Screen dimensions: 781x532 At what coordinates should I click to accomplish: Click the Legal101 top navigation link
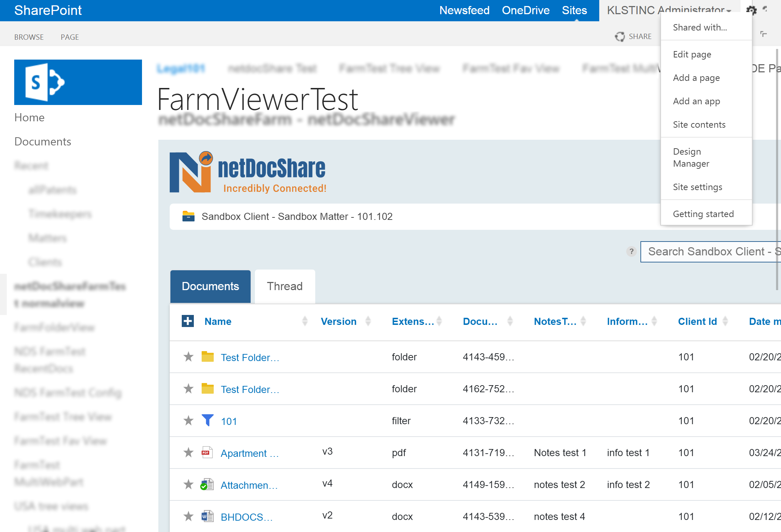click(x=181, y=68)
